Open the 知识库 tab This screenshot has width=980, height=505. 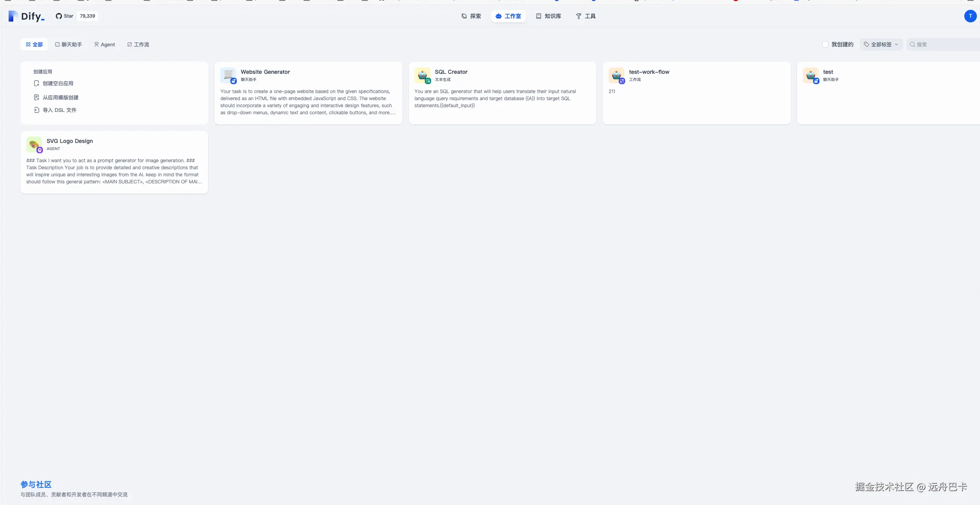click(x=549, y=16)
